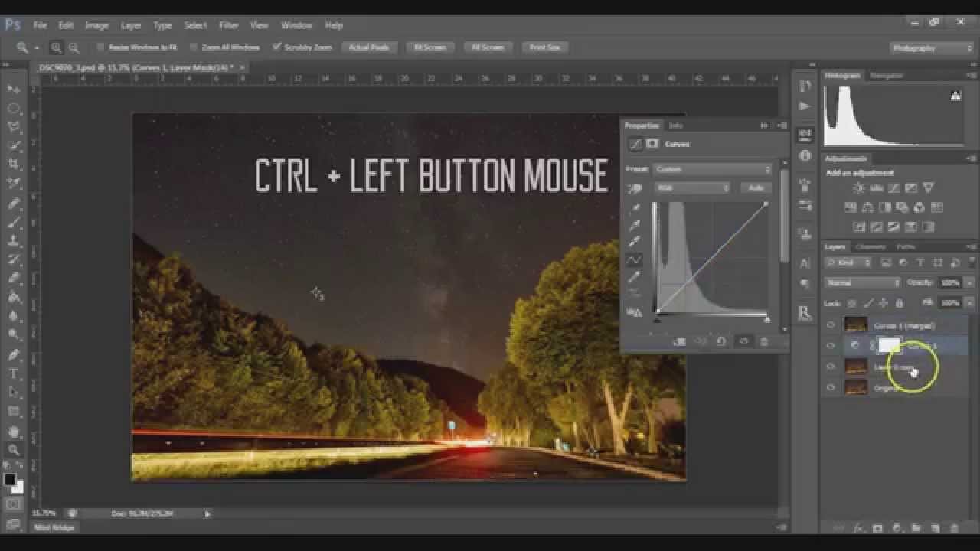Click the zoom in magnifier icon
The height and width of the screenshot is (551, 980).
[57, 47]
